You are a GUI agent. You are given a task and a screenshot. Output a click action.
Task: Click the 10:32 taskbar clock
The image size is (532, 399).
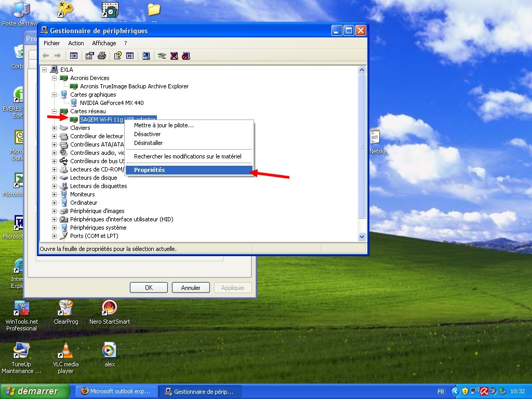tap(517, 391)
